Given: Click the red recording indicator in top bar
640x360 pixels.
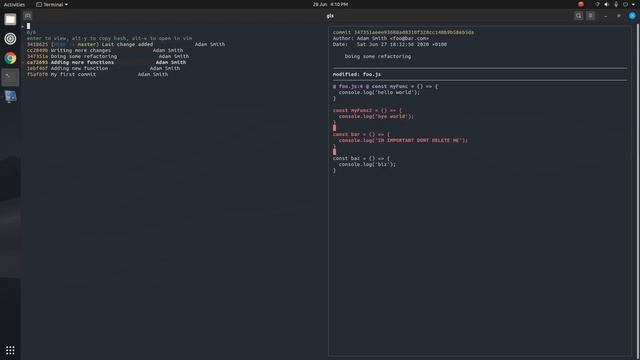Looking at the screenshot, I should point(581,4).
